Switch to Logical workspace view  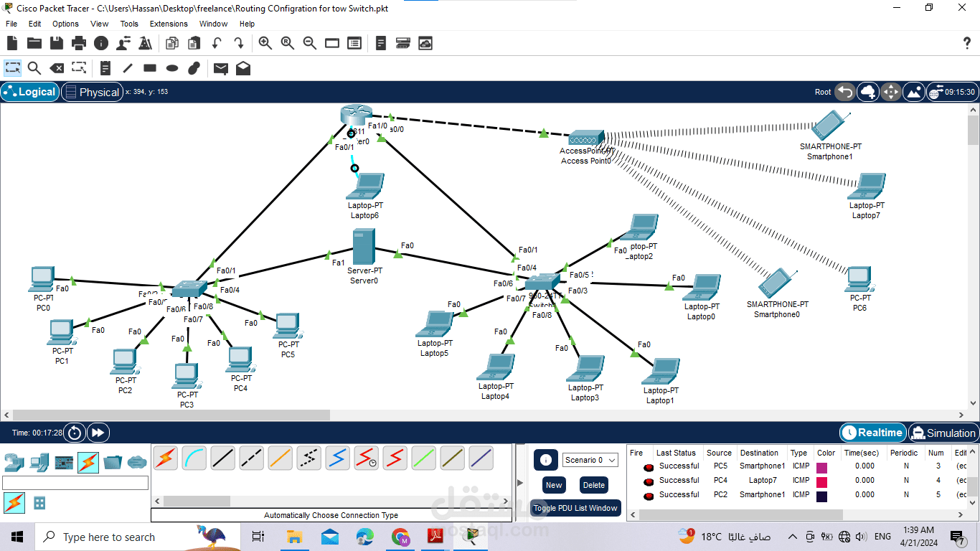(30, 92)
